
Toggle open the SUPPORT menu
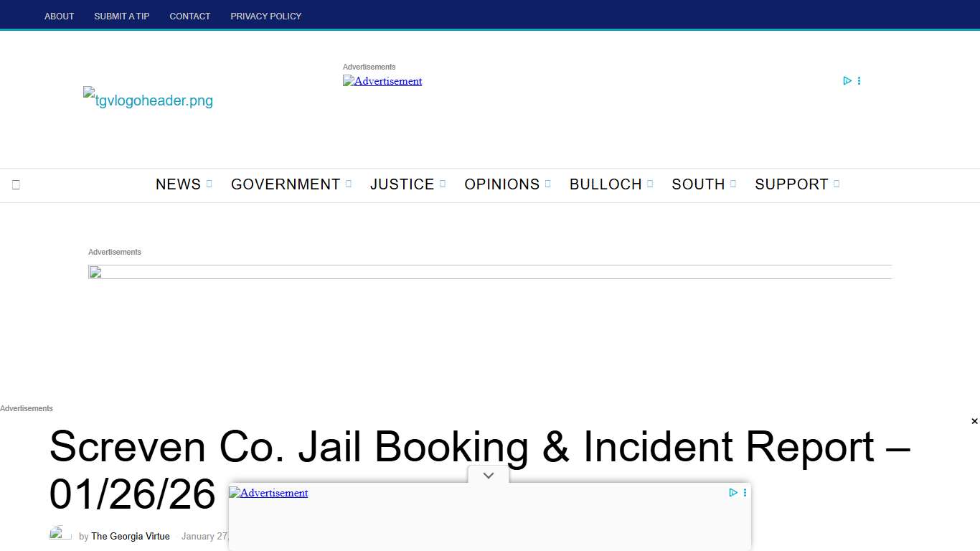tap(791, 184)
